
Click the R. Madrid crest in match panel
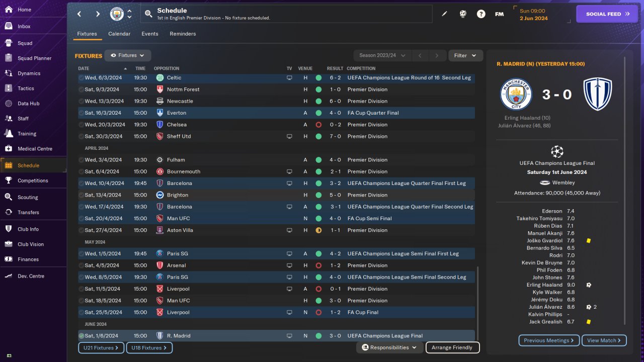point(597,94)
